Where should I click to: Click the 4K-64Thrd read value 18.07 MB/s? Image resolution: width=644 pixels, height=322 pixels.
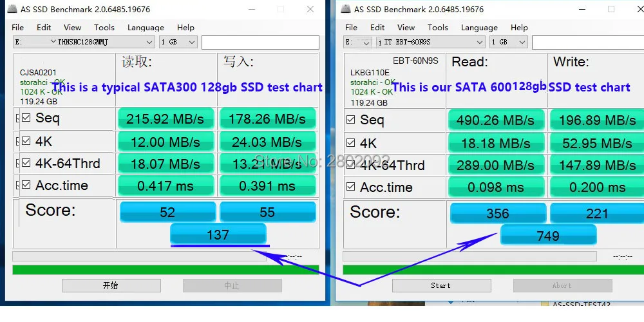tap(166, 164)
